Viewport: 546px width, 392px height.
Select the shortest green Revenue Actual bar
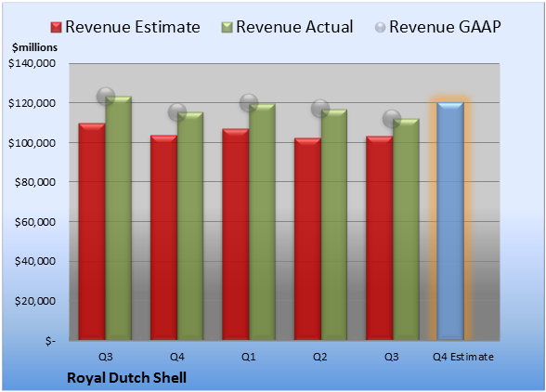406,229
